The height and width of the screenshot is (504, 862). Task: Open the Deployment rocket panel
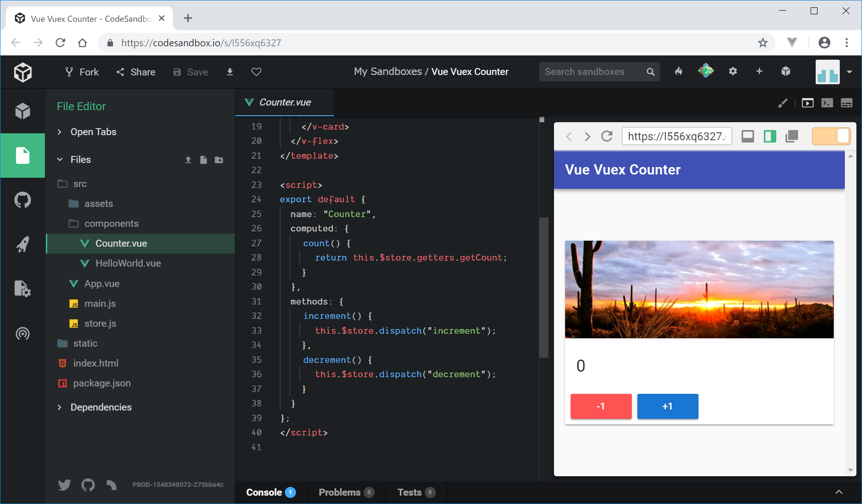22,244
